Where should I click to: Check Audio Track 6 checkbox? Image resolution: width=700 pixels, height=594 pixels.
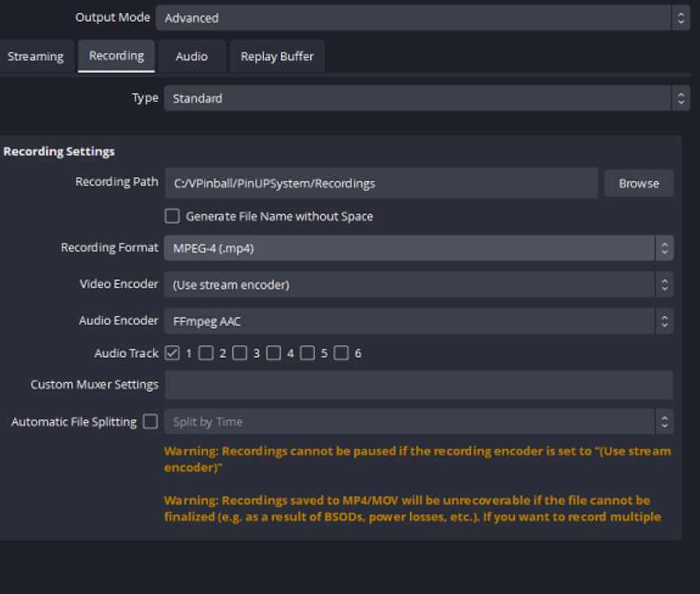pos(341,353)
